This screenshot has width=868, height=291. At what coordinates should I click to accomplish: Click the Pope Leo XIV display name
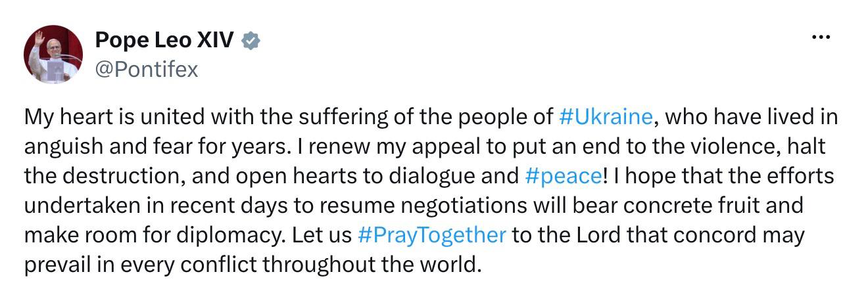(x=164, y=41)
